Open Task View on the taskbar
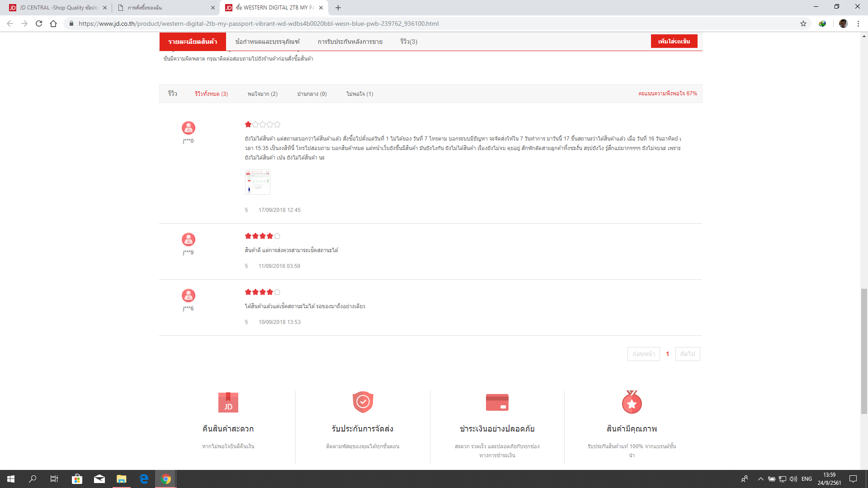 pyautogui.click(x=54, y=479)
